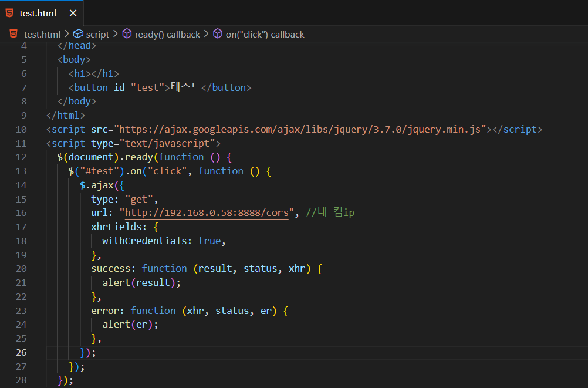Click the script breadcrumb cube icon
588x388 pixels.
click(x=78, y=34)
